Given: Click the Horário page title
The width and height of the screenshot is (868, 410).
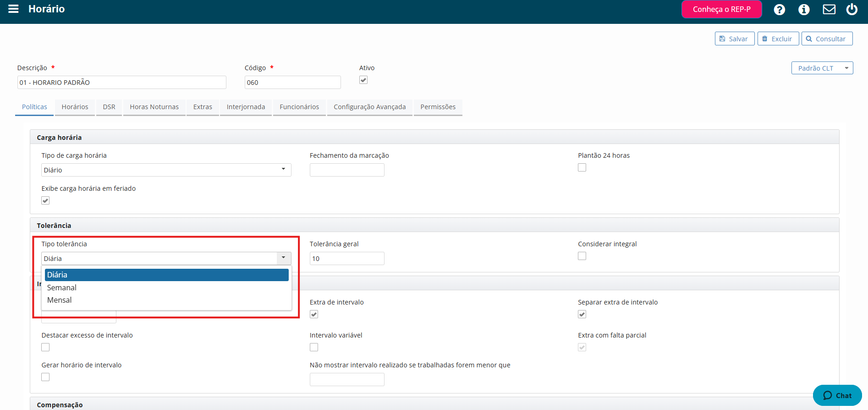Looking at the screenshot, I should (x=47, y=9).
